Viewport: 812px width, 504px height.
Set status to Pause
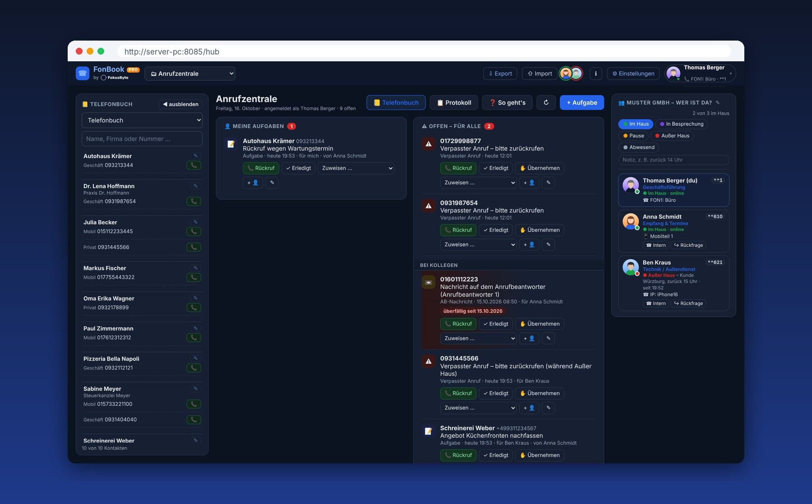633,136
